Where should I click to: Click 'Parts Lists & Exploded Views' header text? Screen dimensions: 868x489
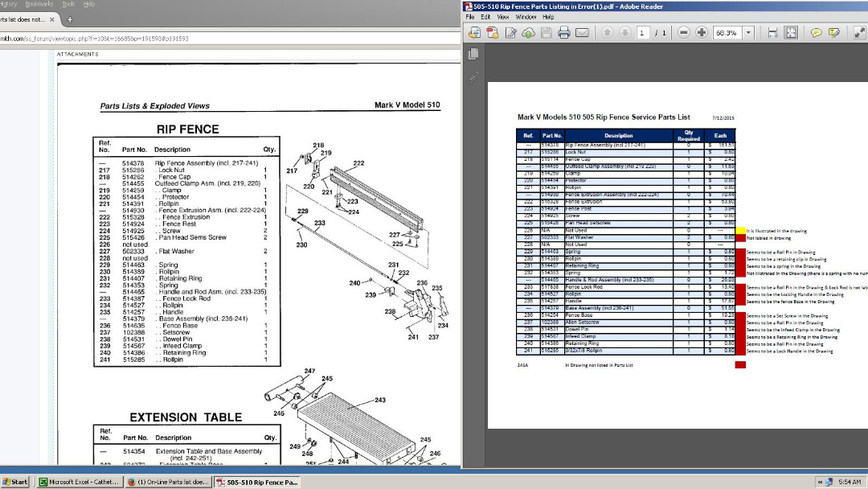coord(154,106)
